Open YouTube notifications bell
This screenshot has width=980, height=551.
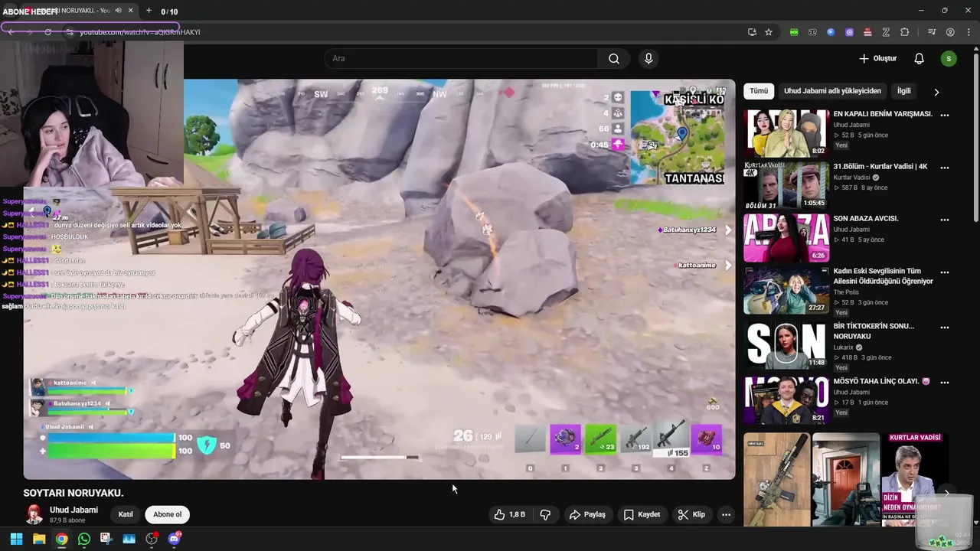pyautogui.click(x=920, y=59)
